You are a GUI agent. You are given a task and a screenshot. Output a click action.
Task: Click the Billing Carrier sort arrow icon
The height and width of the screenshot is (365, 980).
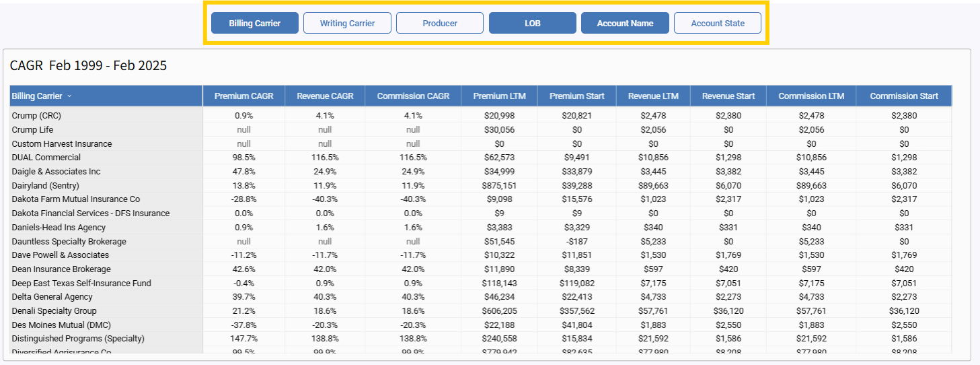[69, 96]
